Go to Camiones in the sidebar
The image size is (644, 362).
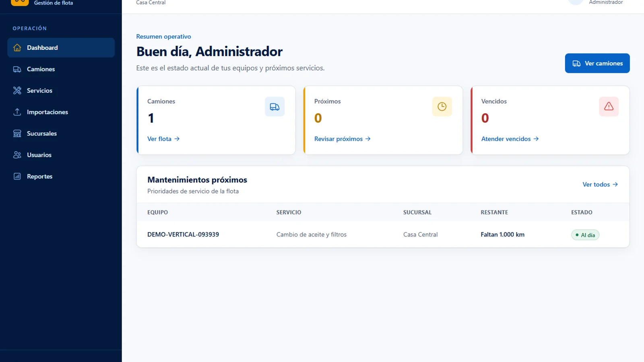click(61, 69)
